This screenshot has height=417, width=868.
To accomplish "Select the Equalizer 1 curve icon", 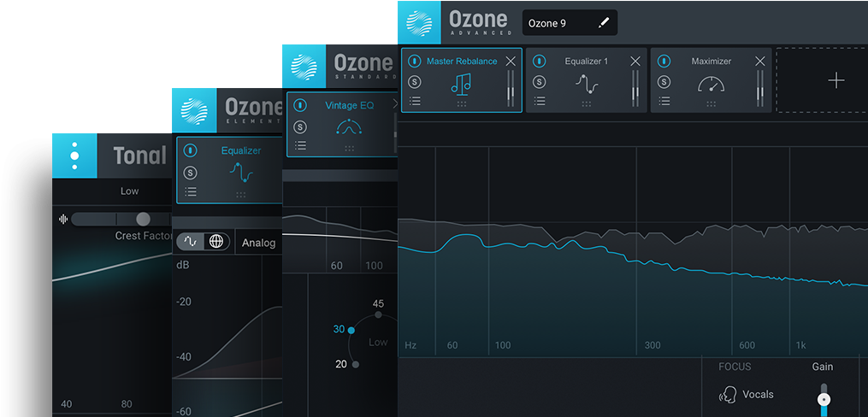I will (x=586, y=84).
